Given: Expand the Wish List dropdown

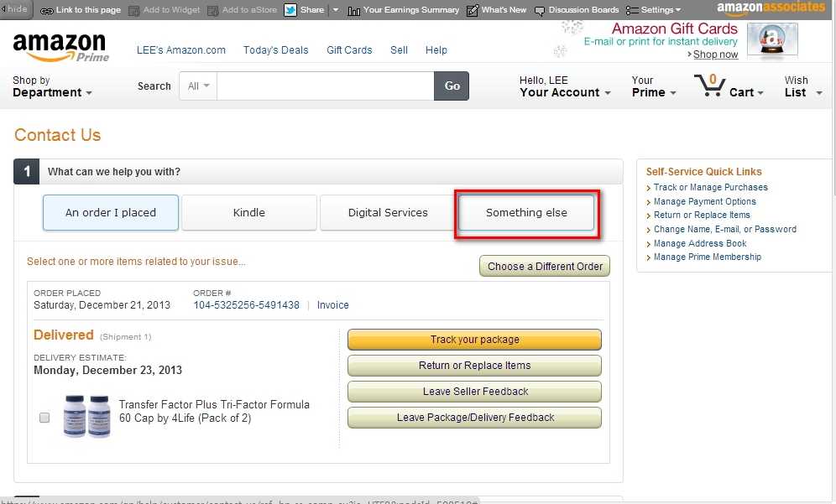Looking at the screenshot, I should click(803, 86).
